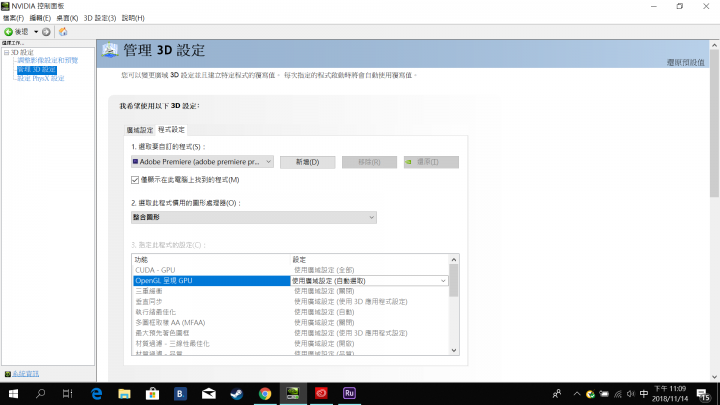The image size is (720, 405).
Task: Open the 系統資訊 system information link
Action: tap(26, 374)
